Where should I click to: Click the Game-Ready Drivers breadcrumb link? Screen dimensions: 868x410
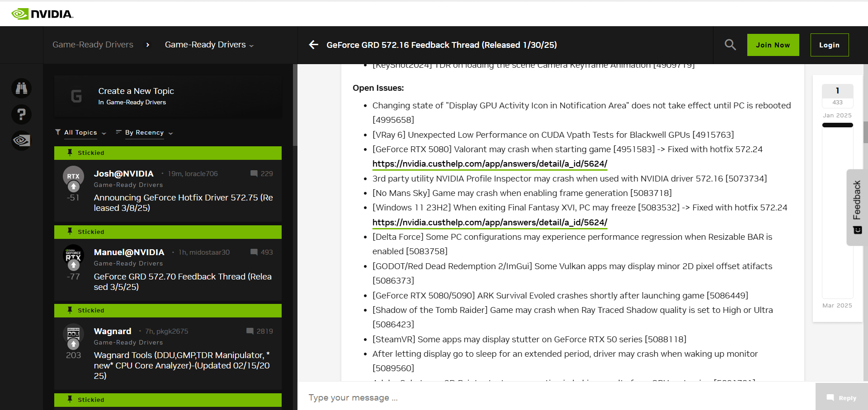93,45
